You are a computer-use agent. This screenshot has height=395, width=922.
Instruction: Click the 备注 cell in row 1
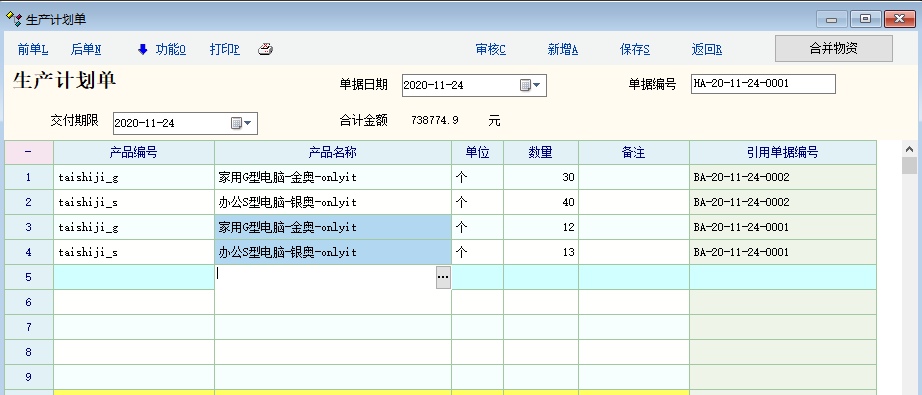click(x=634, y=178)
